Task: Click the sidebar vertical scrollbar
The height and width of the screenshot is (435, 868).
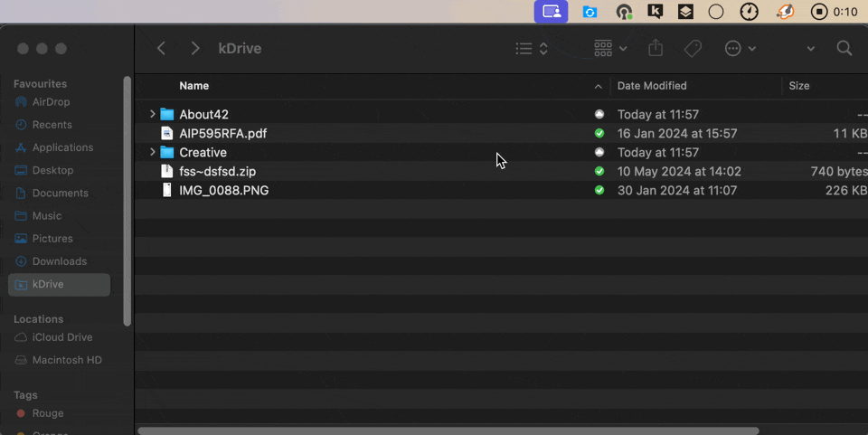Action: [127, 201]
